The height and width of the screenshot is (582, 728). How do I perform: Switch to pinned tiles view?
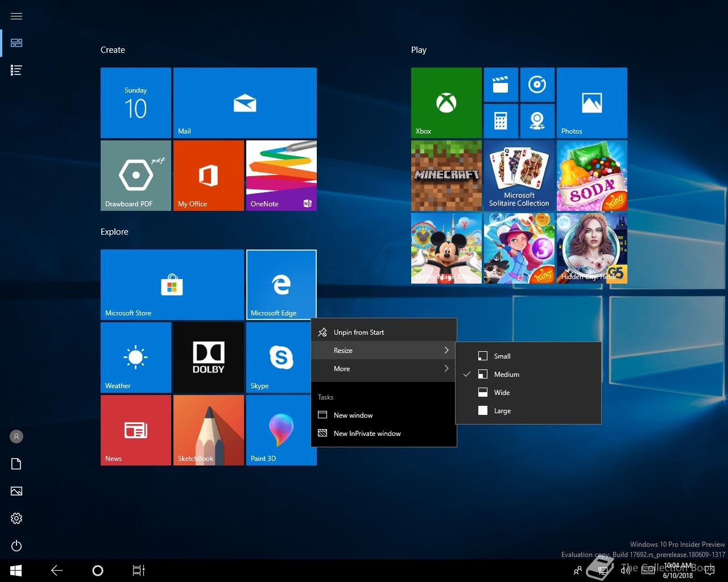(16, 43)
